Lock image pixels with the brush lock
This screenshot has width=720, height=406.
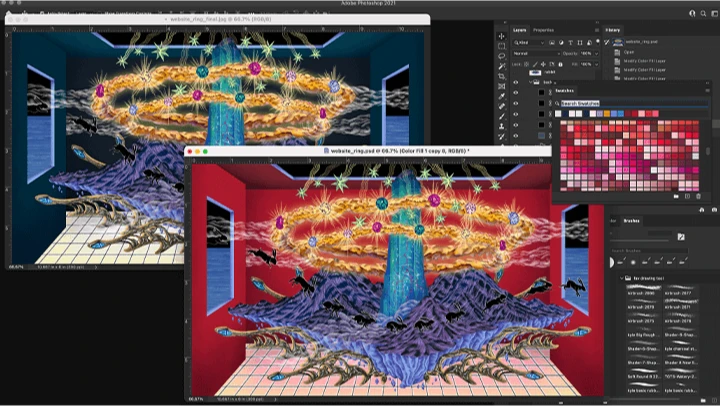tap(535, 64)
